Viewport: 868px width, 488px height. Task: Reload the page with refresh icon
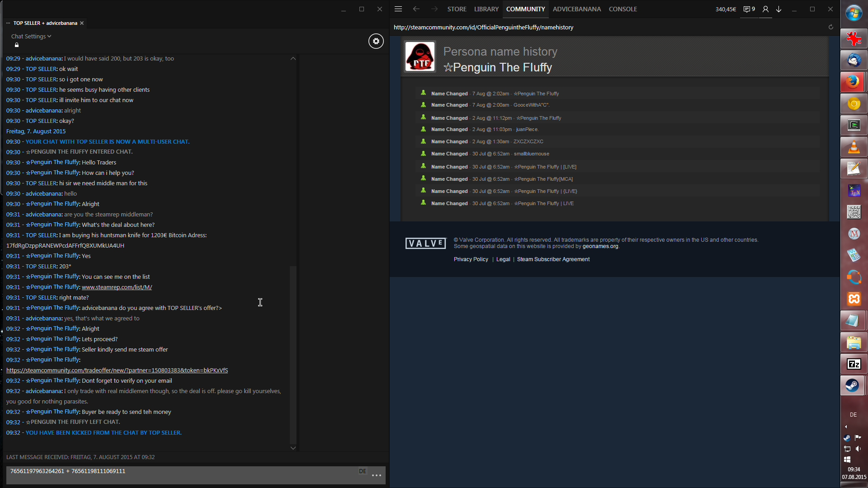coord(830,27)
